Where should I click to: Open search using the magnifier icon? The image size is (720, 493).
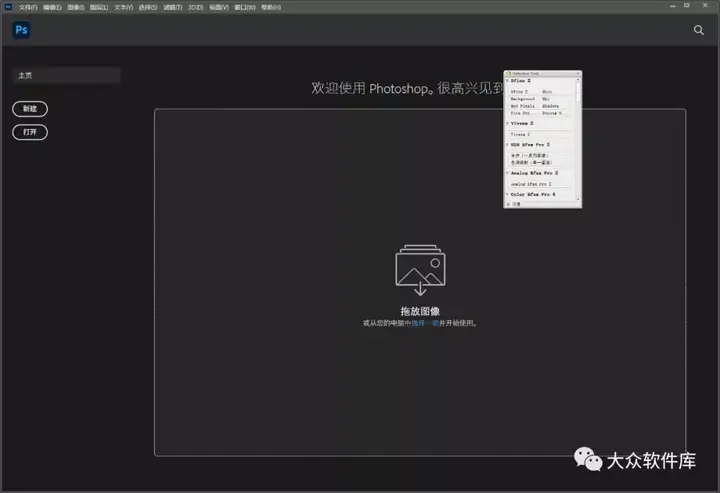pos(698,30)
